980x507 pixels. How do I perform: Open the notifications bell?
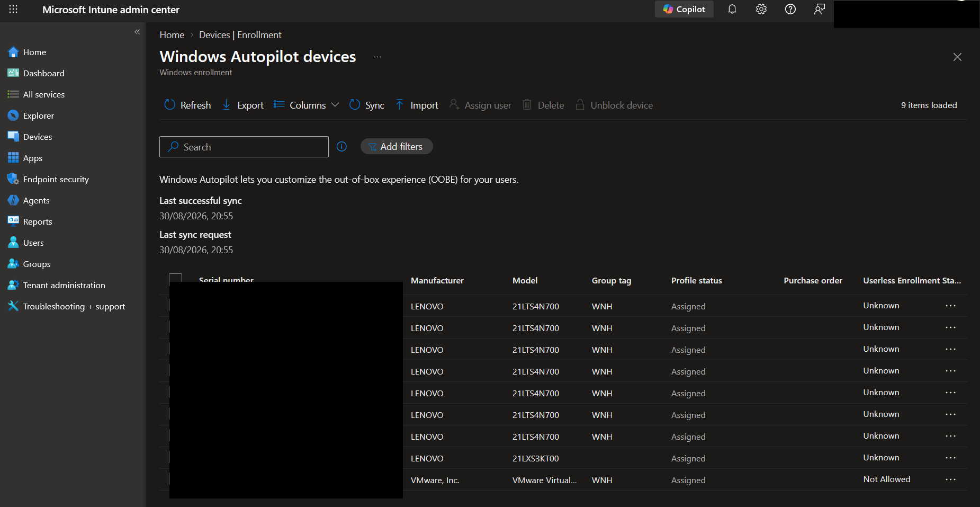tap(732, 10)
